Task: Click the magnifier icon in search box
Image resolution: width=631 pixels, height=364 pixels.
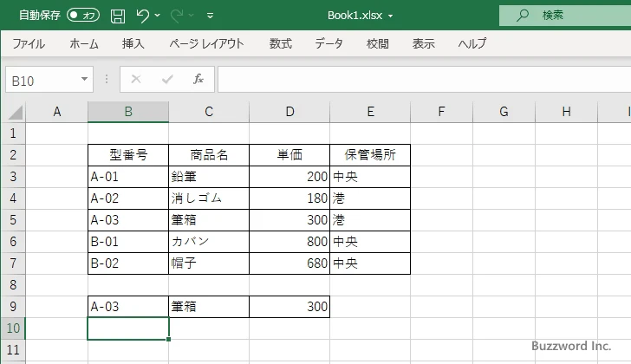Action: click(x=523, y=16)
